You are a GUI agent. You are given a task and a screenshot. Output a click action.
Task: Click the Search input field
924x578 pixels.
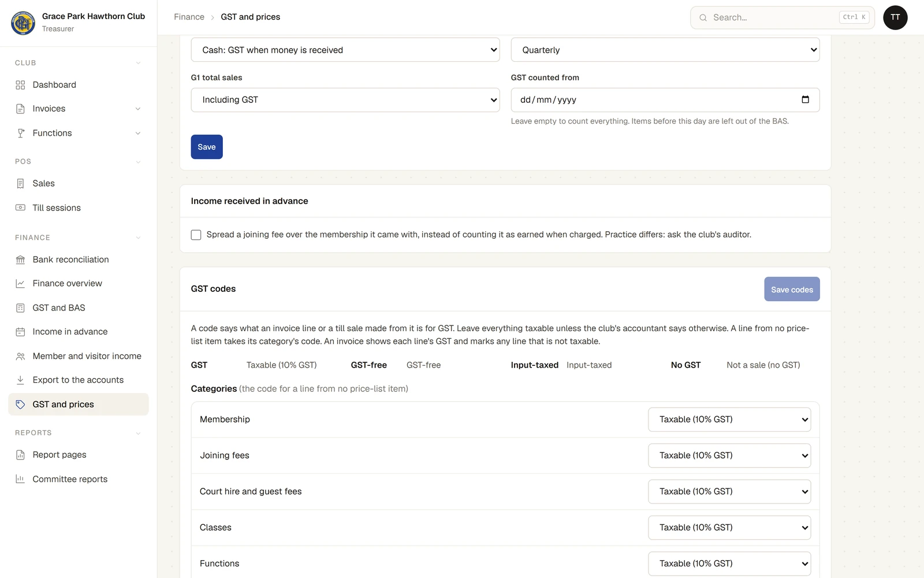pos(783,17)
